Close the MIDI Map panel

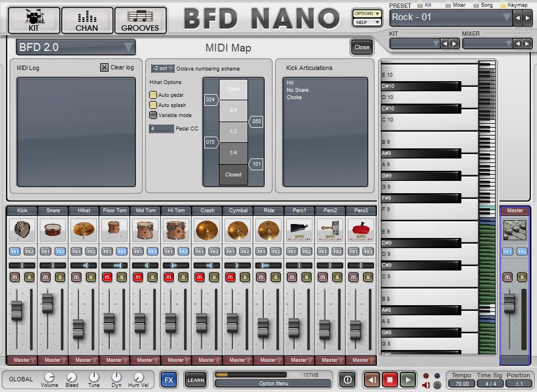[x=362, y=47]
